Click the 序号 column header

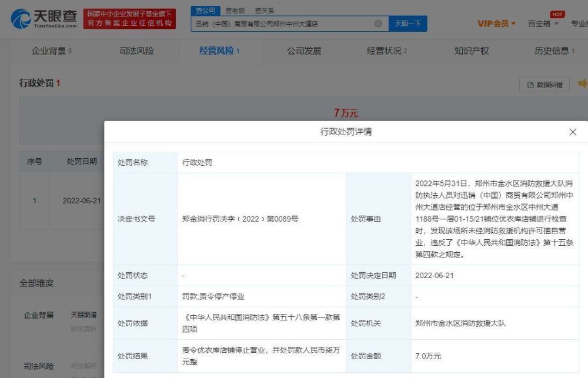[x=35, y=161]
